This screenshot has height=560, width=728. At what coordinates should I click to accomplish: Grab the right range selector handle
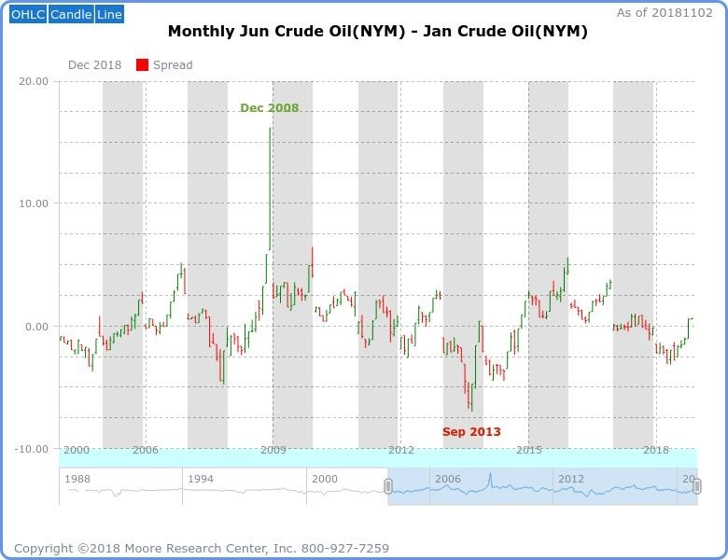[697, 486]
